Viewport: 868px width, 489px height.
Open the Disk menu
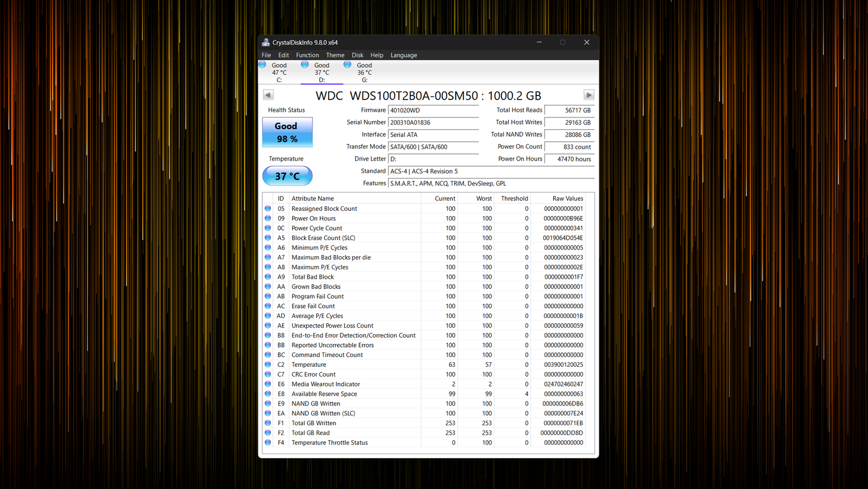point(357,55)
